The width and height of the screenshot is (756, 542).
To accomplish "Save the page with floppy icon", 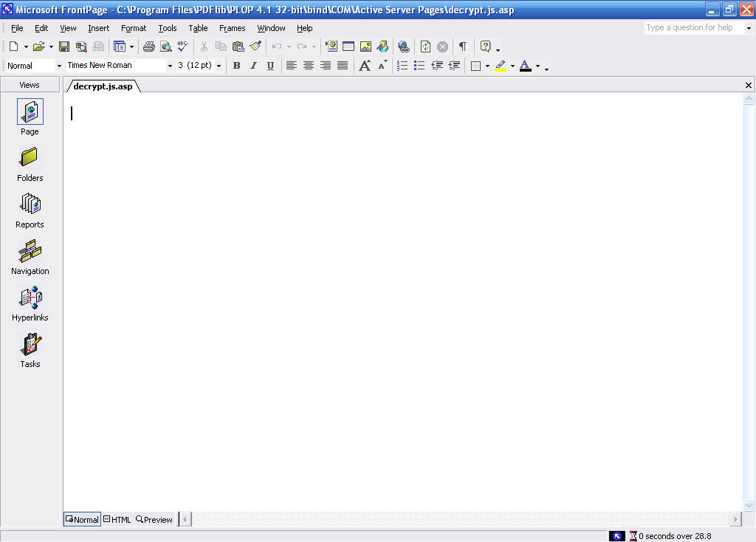I will pyautogui.click(x=64, y=47).
